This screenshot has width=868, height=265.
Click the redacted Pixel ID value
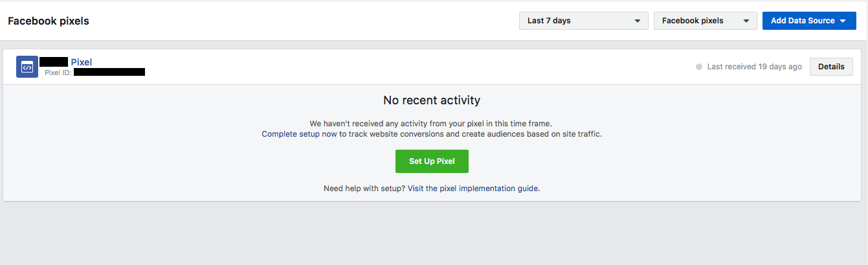109,73
